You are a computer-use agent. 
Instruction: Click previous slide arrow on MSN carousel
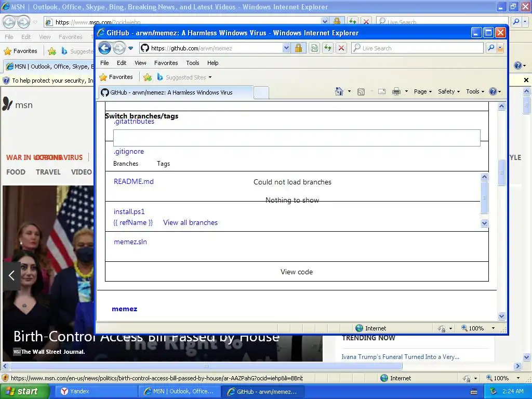[11, 275]
